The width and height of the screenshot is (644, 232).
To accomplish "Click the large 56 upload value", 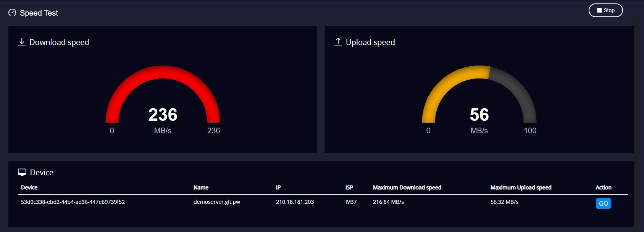I will pyautogui.click(x=479, y=115).
